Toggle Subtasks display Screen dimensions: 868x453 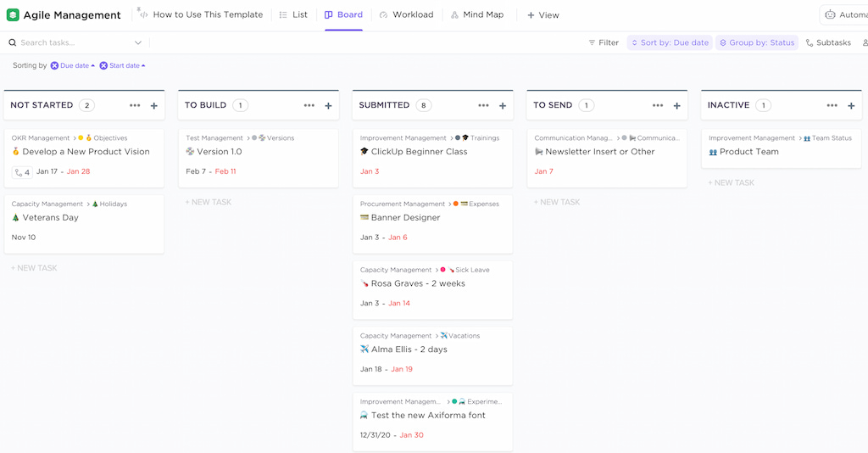(828, 42)
